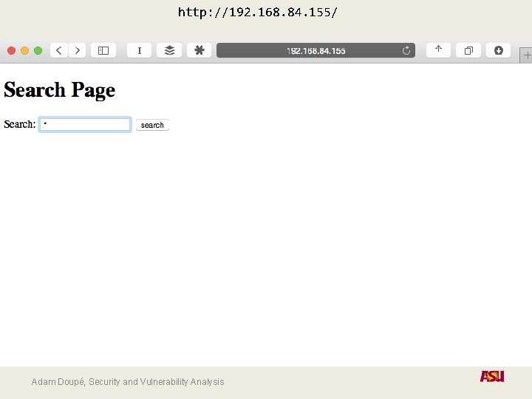The width and height of the screenshot is (532, 399).
Task: Add a new tab with the plus button
Action: click(x=527, y=55)
